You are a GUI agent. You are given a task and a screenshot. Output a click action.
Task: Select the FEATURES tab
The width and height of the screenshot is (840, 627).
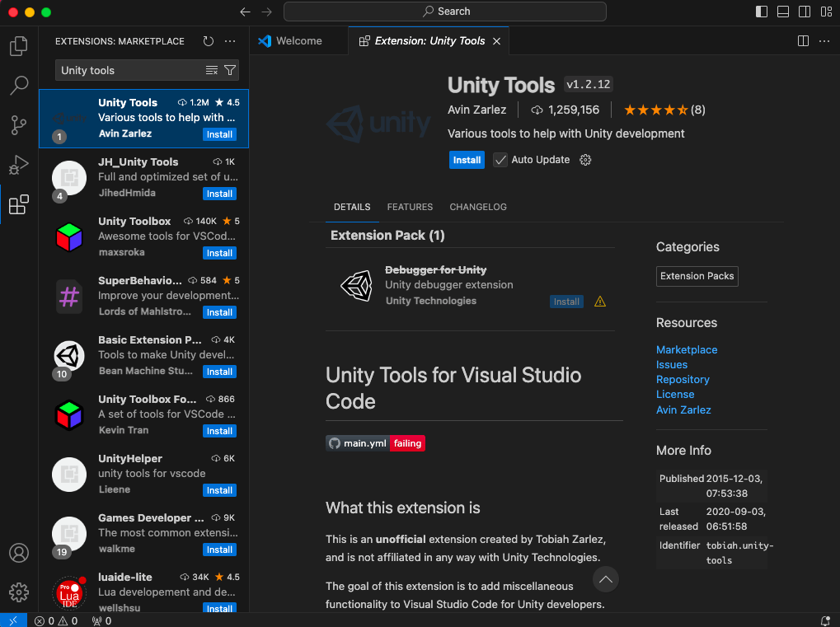pyautogui.click(x=410, y=207)
